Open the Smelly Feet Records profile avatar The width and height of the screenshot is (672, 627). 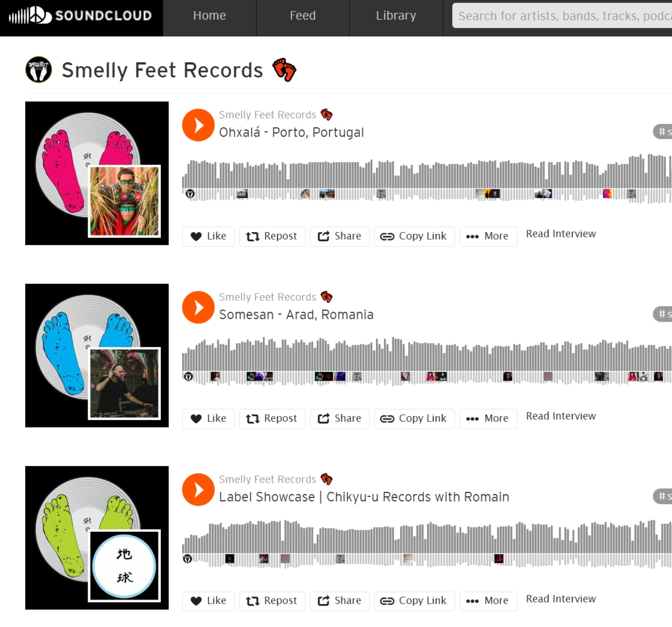(38, 70)
